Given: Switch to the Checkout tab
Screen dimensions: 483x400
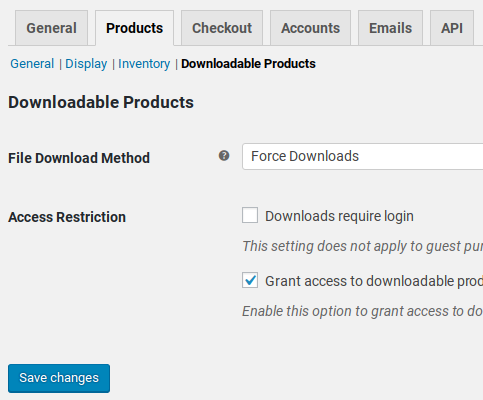Looking at the screenshot, I should coord(222,28).
